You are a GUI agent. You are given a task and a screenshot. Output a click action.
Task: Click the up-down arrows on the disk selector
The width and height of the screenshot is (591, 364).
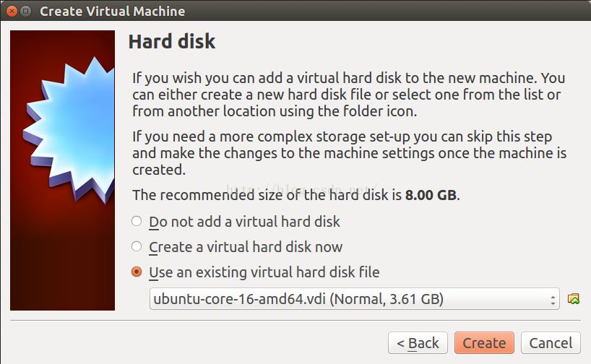coord(553,298)
